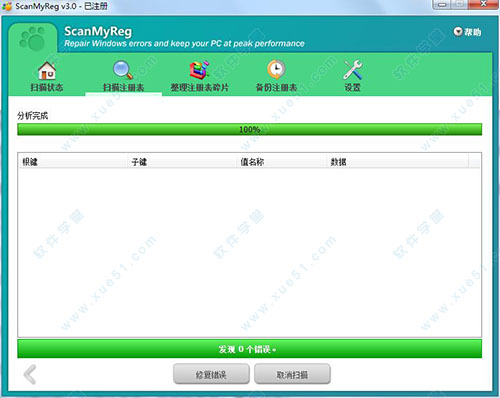This screenshot has width=500, height=398.
Task: Switch to 设置 tab label
Action: 353,88
